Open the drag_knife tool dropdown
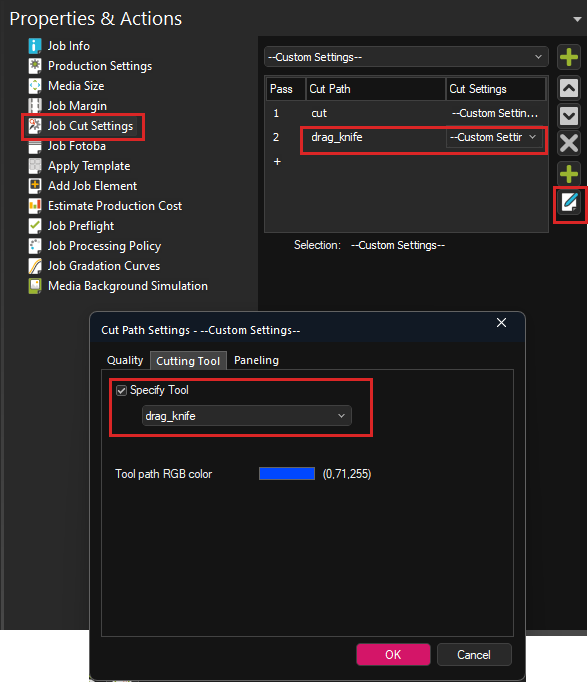 [x=247, y=416]
